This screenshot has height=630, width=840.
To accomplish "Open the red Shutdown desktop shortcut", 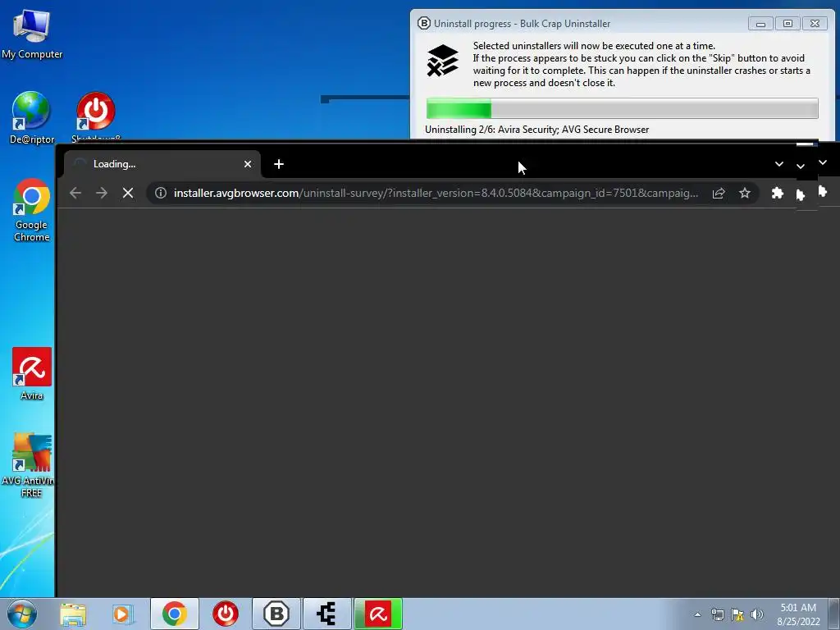I will point(96,116).
